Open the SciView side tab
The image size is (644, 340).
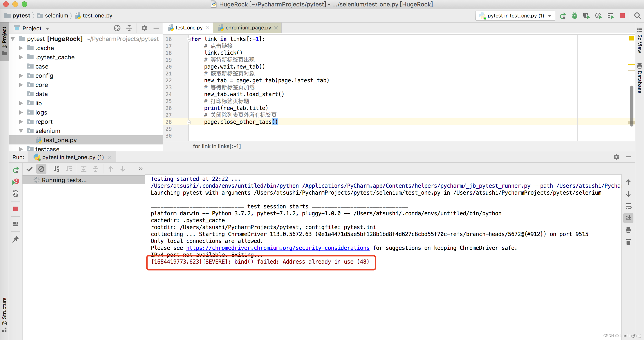click(x=639, y=40)
